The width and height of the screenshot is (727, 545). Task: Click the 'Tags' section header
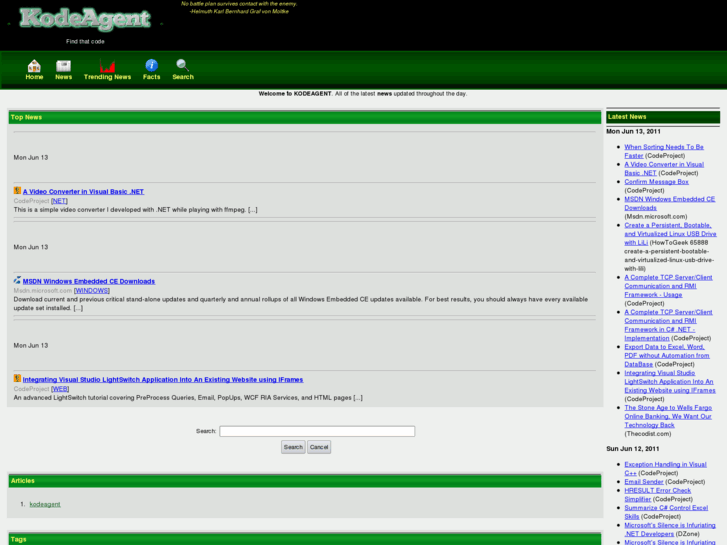[x=305, y=539]
